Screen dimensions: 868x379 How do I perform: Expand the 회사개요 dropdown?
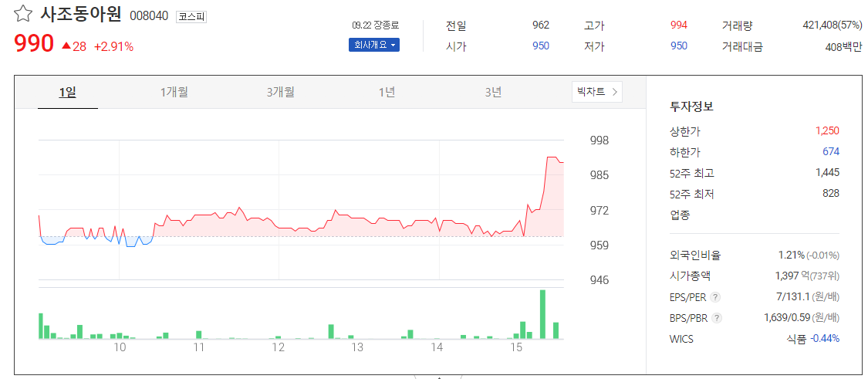[x=373, y=45]
